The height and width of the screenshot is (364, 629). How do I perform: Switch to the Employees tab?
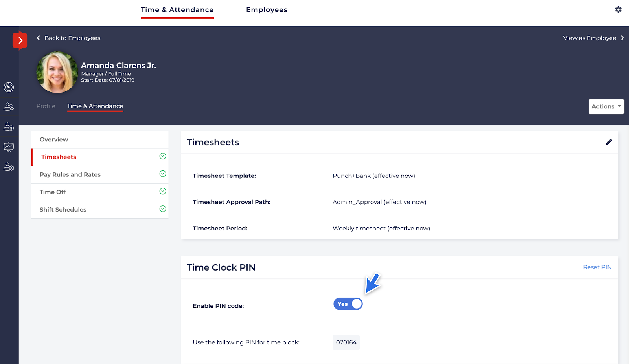tap(267, 9)
